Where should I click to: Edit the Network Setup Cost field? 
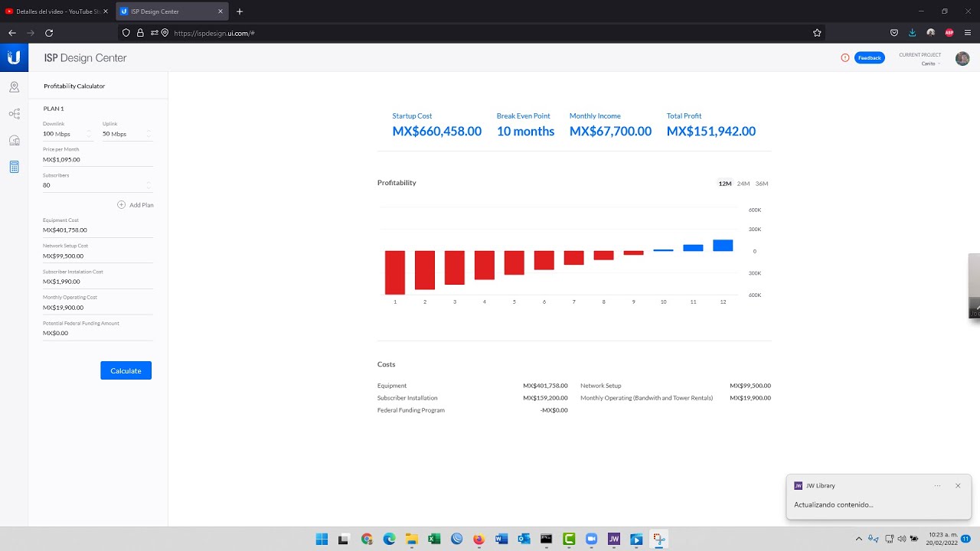tap(98, 256)
